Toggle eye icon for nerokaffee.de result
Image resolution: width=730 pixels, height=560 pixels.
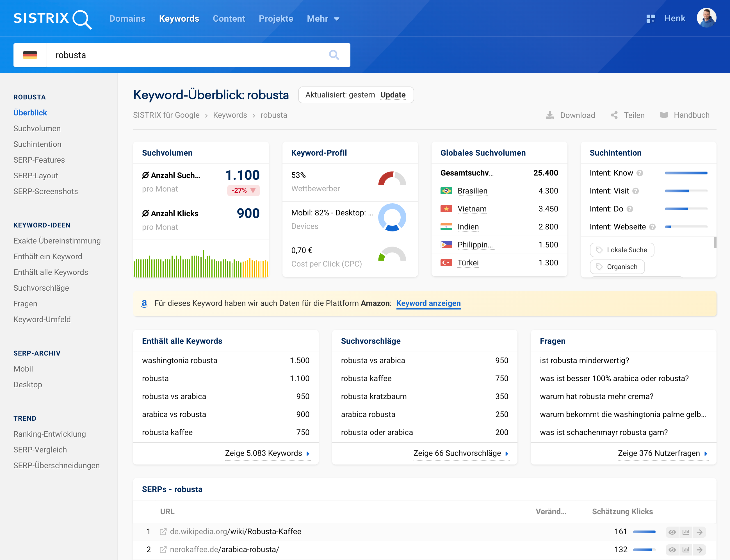tap(672, 550)
